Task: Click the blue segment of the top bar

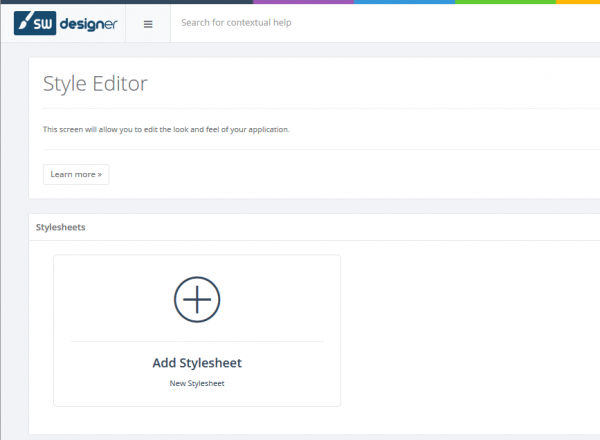Action: tap(404, 2)
